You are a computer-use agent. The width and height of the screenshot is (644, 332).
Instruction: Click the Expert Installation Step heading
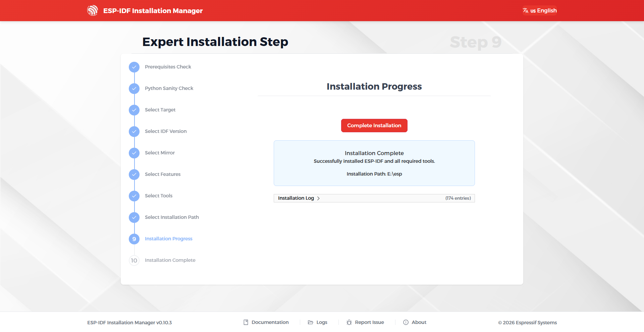click(215, 42)
